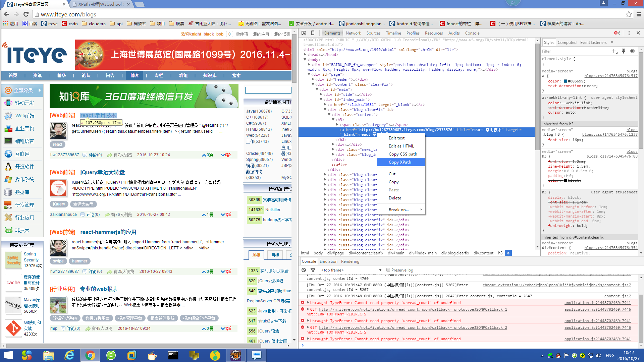The height and width of the screenshot is (362, 644).
Task: Click DevTools error count badge
Action: [617, 33]
